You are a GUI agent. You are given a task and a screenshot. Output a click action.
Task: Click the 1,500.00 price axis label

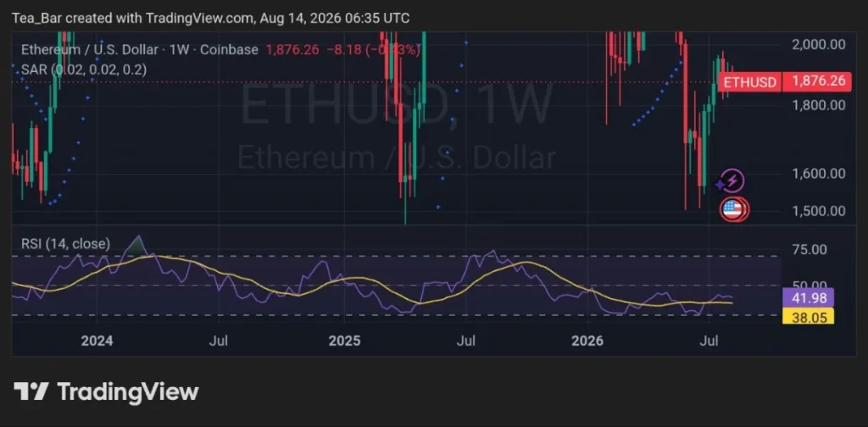pos(819,211)
